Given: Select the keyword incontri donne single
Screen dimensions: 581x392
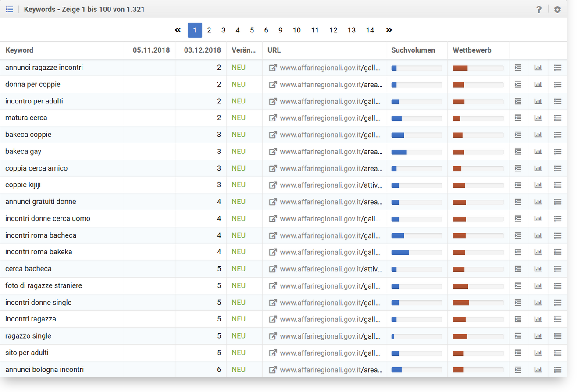Looking at the screenshot, I should point(39,303).
